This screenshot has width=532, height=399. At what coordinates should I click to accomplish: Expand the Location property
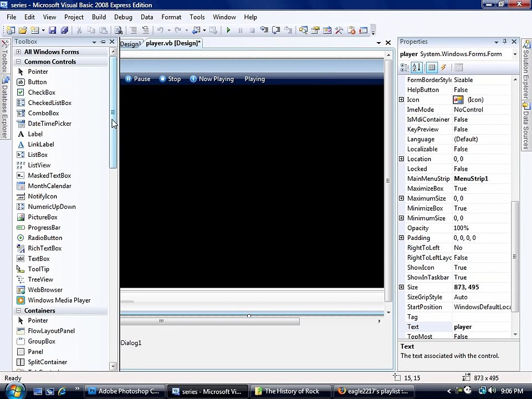[401, 159]
